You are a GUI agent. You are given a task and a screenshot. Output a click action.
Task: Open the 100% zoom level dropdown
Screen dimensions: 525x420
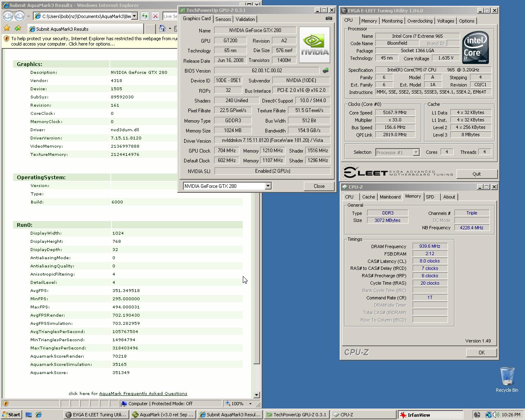(x=251, y=404)
